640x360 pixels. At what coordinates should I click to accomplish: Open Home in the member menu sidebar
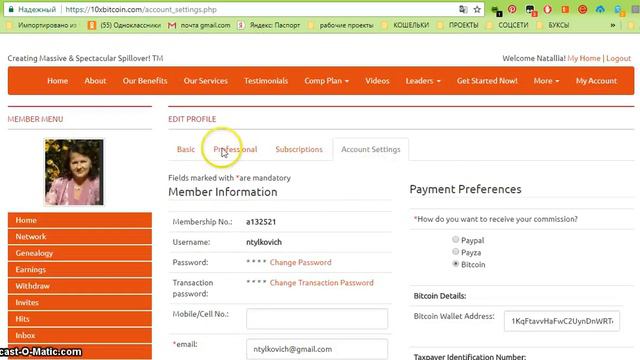(x=80, y=220)
